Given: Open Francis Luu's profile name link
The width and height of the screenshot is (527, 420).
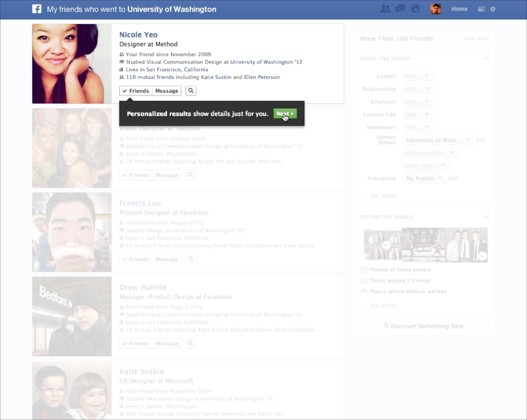Looking at the screenshot, I should point(140,203).
